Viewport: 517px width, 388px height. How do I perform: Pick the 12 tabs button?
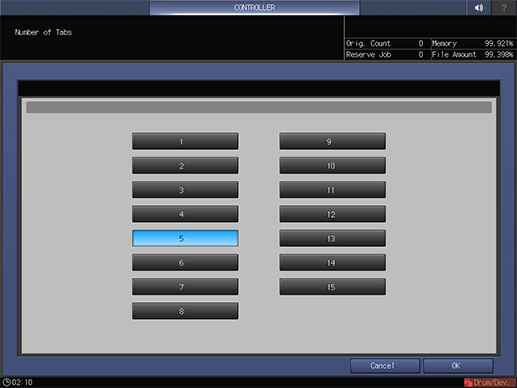[333, 214]
